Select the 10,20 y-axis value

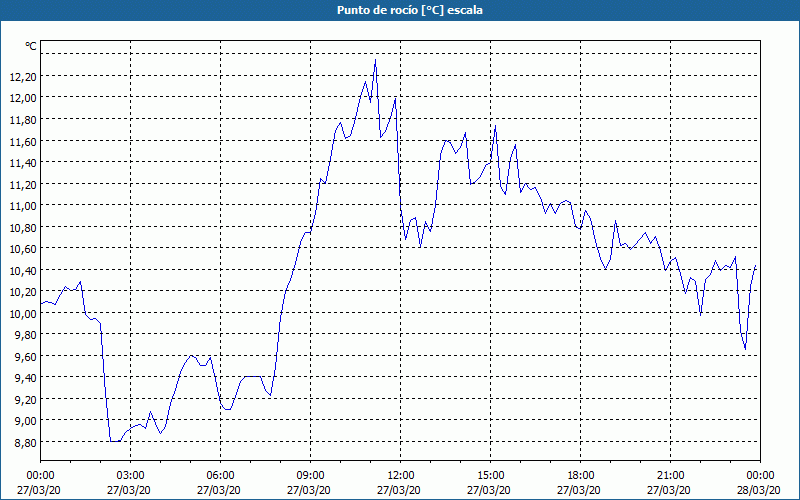pos(23,292)
